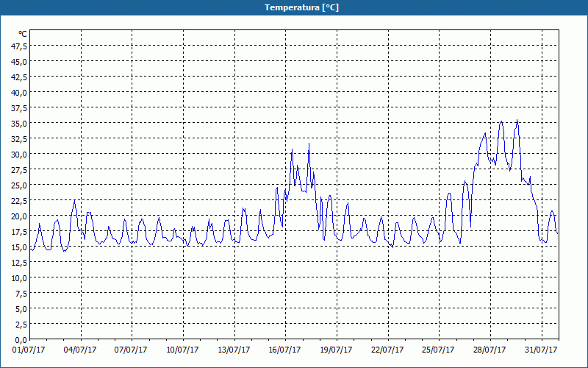The image size is (588, 368).
Task: Click the 12,5 y-axis label
Action: [20, 263]
